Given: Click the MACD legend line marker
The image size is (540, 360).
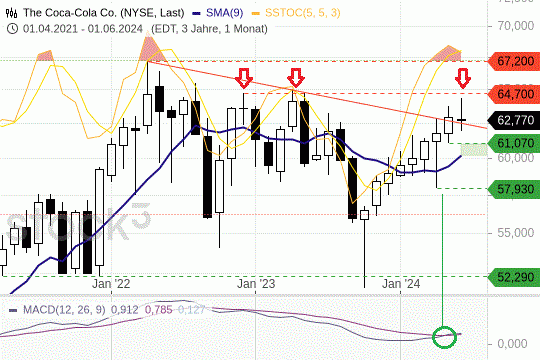Looking at the screenshot, I should 13,310.
